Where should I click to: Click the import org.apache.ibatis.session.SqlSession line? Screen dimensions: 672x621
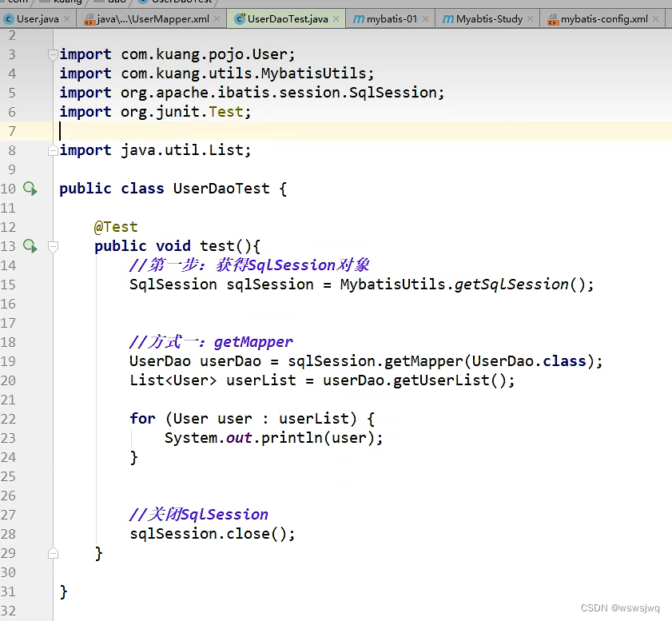pyautogui.click(x=252, y=93)
